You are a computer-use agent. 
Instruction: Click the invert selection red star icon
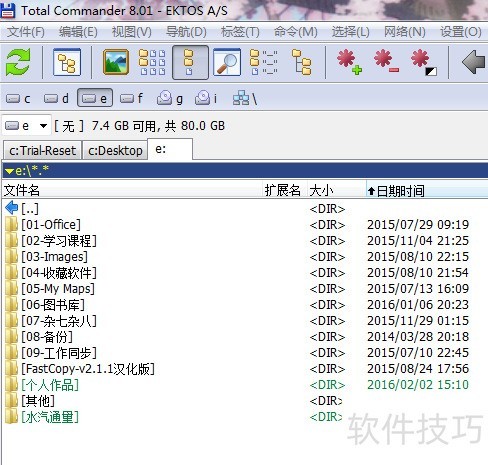424,62
